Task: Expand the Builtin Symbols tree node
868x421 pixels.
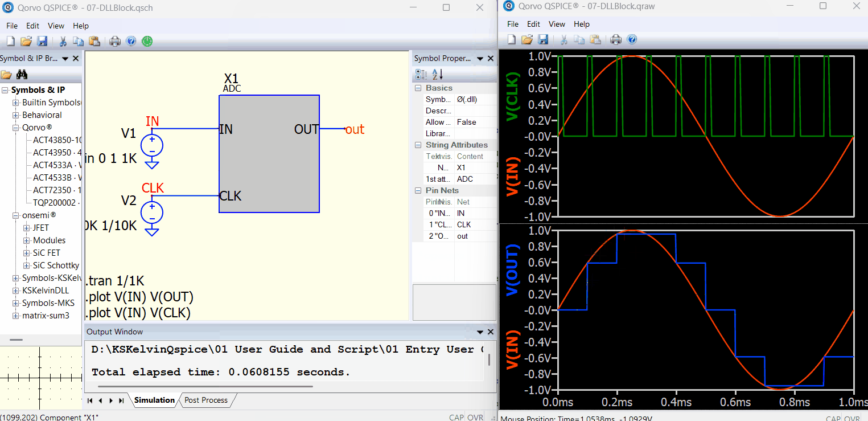Action: point(16,103)
